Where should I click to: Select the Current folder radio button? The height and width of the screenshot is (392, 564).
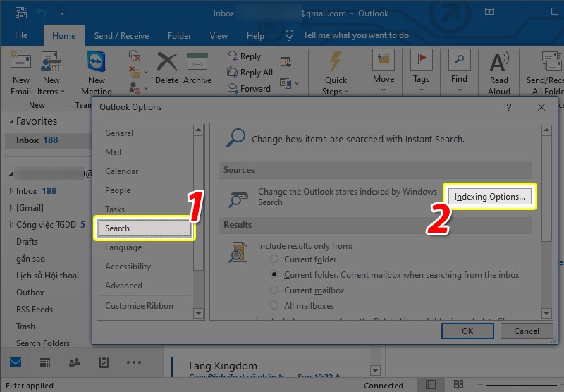point(274,259)
